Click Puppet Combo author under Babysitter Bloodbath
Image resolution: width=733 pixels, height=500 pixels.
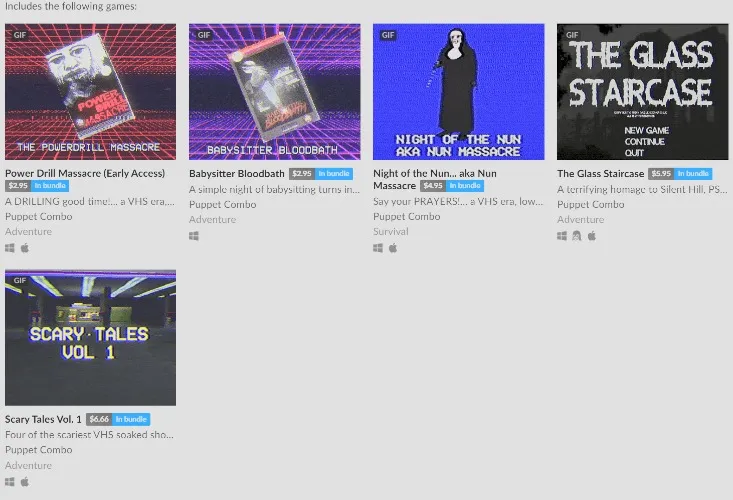pyautogui.click(x=223, y=204)
